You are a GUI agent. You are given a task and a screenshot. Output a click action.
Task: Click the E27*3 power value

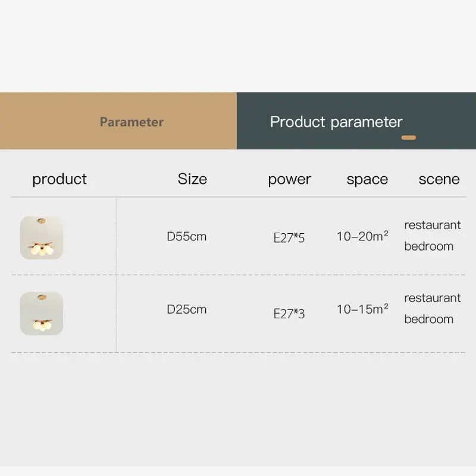click(289, 314)
